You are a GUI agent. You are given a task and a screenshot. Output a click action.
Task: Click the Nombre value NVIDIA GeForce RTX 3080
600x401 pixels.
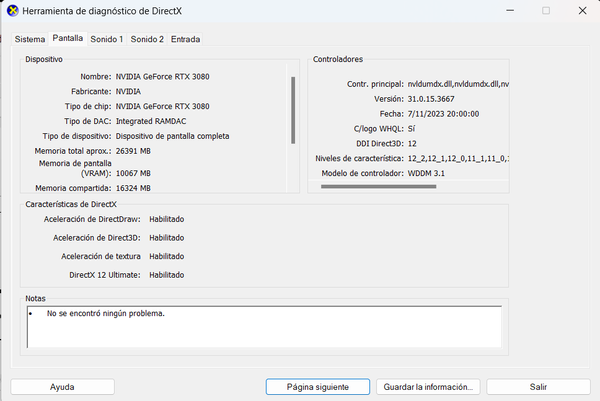pyautogui.click(x=162, y=76)
